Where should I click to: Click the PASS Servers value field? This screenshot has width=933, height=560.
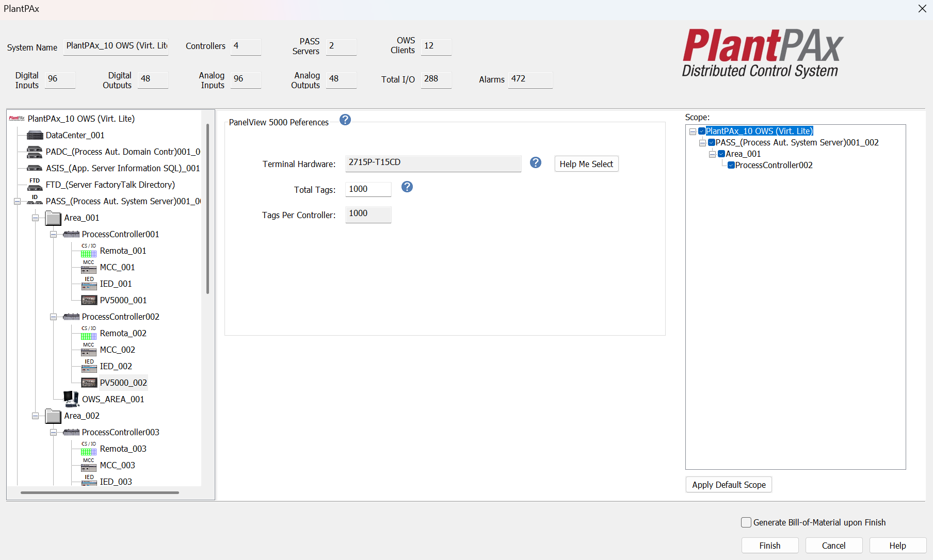click(341, 46)
